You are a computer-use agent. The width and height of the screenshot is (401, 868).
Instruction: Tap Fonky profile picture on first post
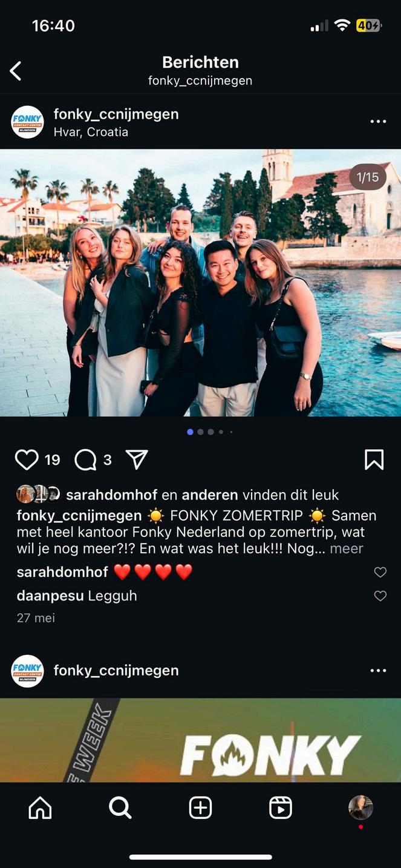27,122
